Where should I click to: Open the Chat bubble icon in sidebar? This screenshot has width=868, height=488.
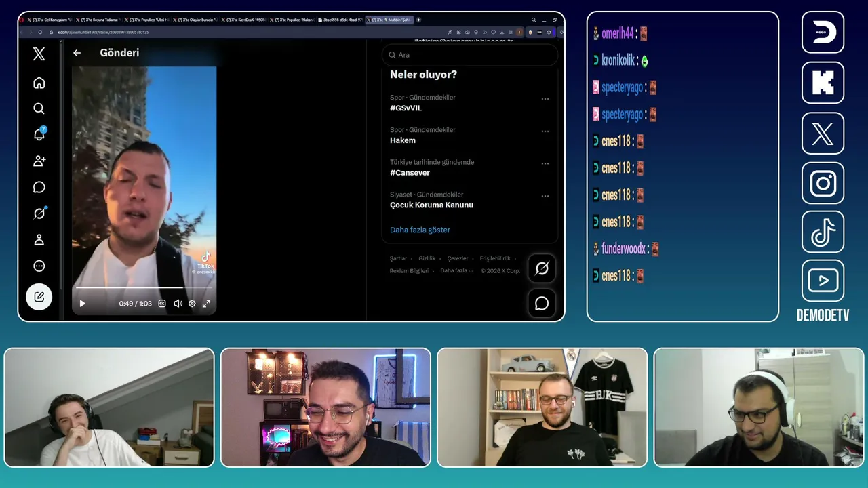click(x=39, y=187)
